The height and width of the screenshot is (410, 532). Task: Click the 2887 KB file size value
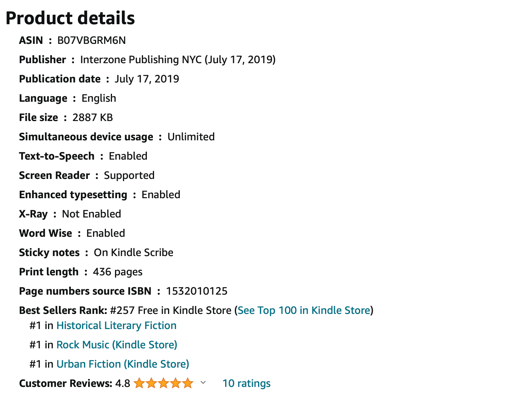[93, 117]
